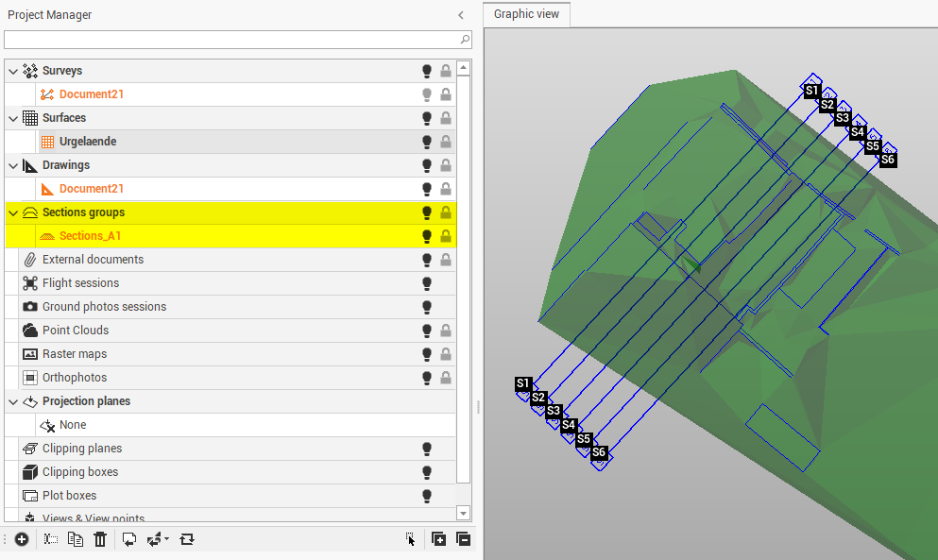Click the looping arrows refresh icon
Screen dimensions: 938x560
(x=187, y=539)
